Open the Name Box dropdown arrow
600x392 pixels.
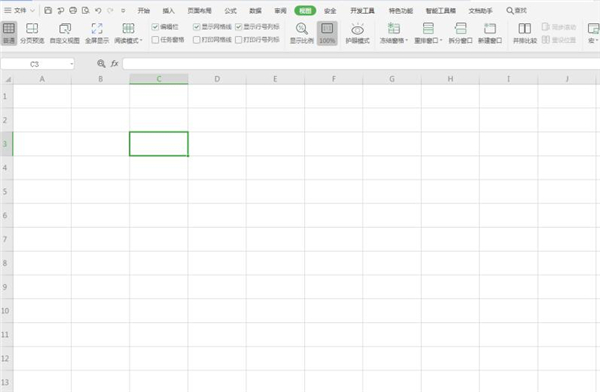tap(72, 64)
